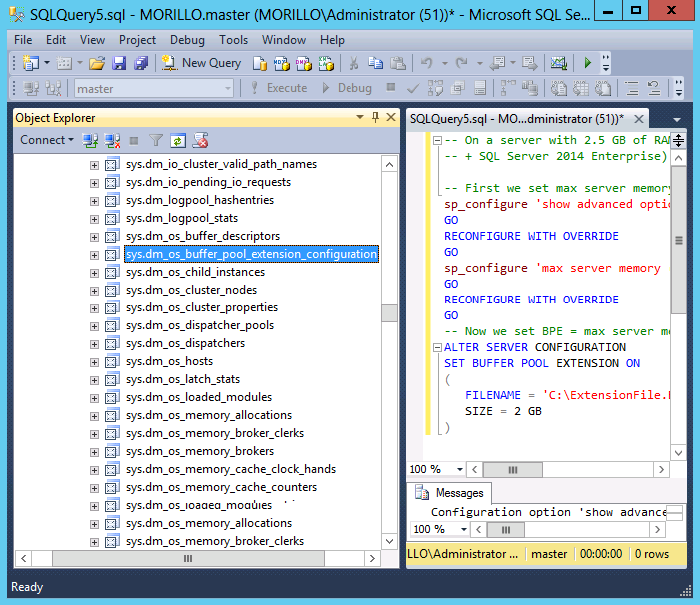Click the New Project toolbar icon
Screen dimensions: 700x605
click(31, 63)
